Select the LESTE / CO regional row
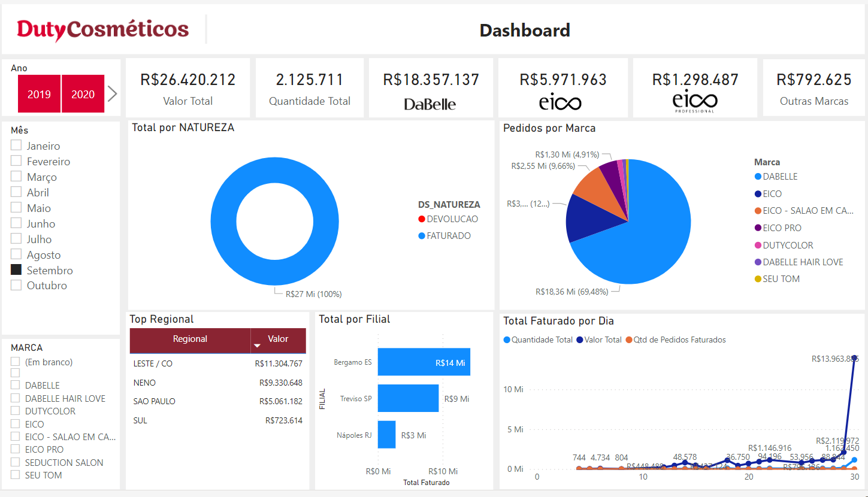Screen dimensions: 868x497 [x=217, y=363]
